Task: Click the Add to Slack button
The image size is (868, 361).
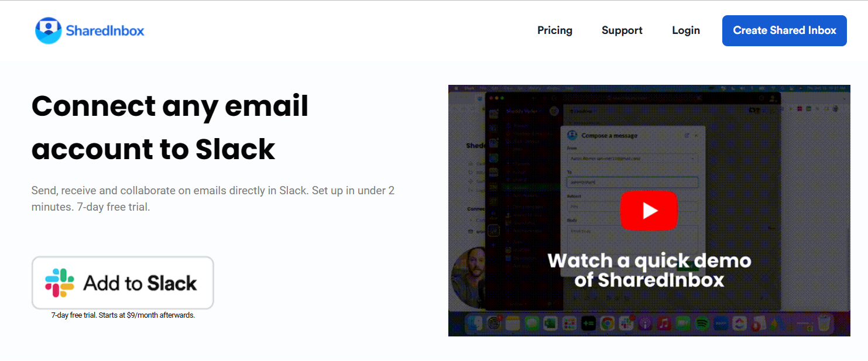Action: [x=122, y=283]
